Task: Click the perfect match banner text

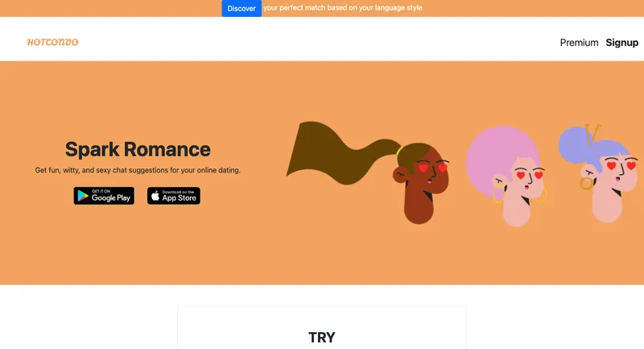Action: point(343,8)
